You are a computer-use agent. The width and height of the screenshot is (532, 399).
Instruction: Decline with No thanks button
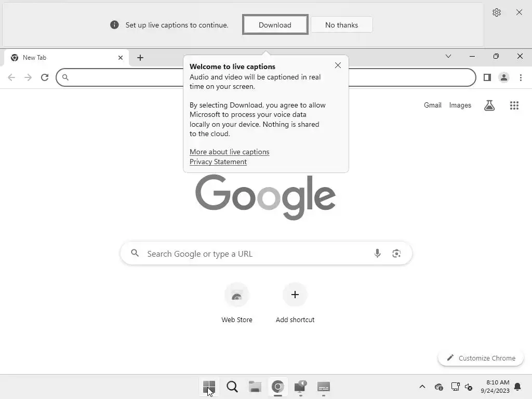click(342, 25)
